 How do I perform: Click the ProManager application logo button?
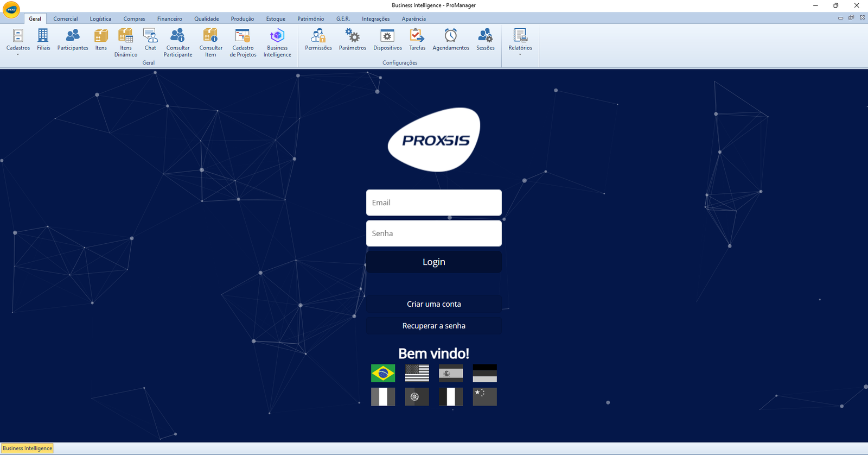coord(11,9)
